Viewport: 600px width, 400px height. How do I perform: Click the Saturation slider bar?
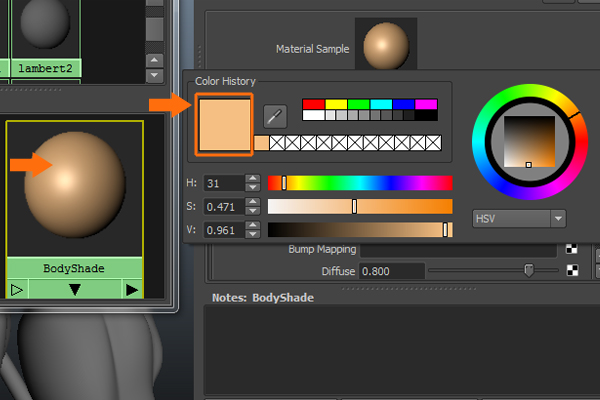coord(360,206)
